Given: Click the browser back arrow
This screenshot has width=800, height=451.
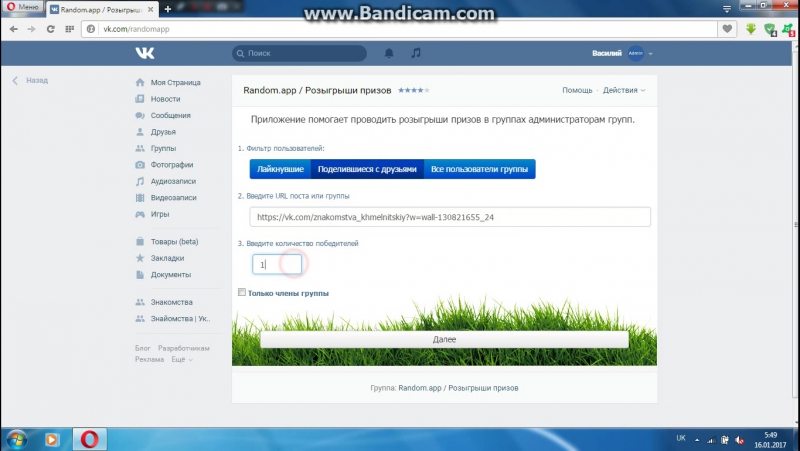Looking at the screenshot, I should coord(14,29).
